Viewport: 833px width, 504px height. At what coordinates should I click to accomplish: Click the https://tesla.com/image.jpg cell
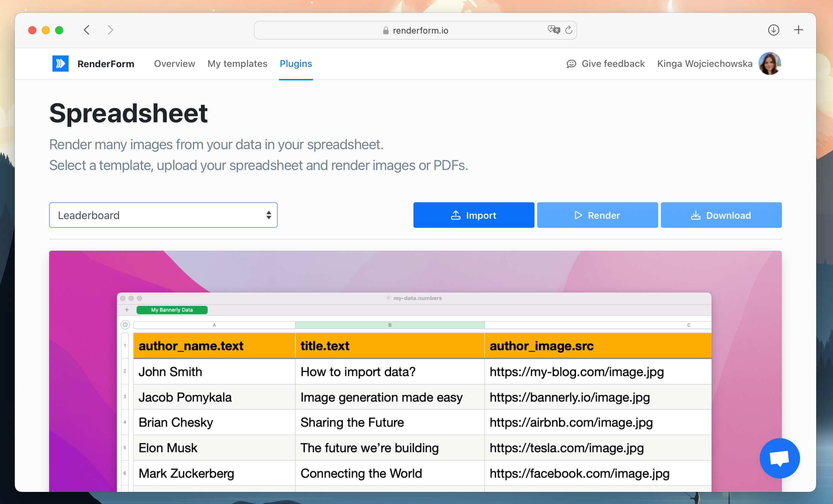(x=598, y=448)
